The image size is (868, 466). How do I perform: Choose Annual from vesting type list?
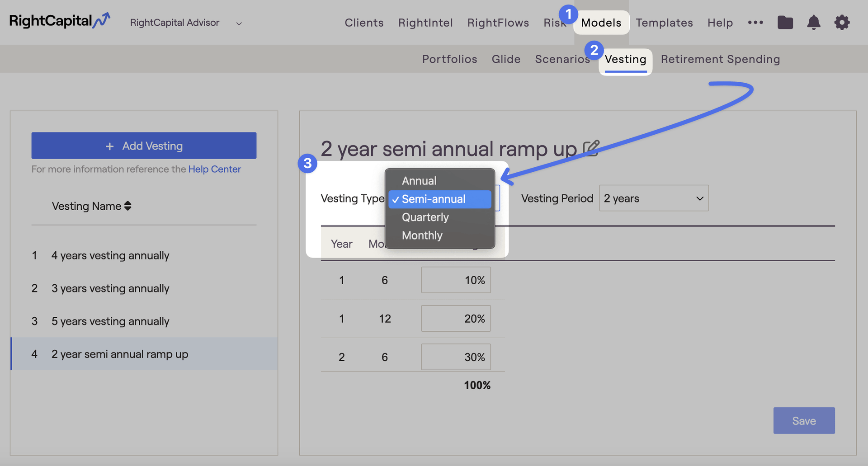[439, 181]
